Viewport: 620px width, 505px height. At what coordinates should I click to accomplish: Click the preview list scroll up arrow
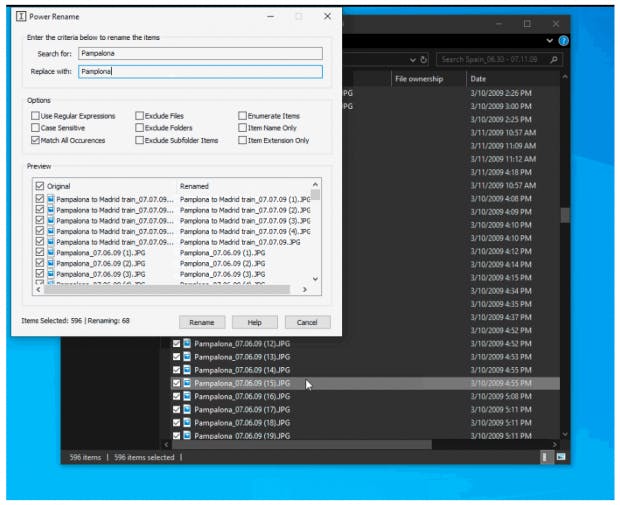tap(315, 184)
